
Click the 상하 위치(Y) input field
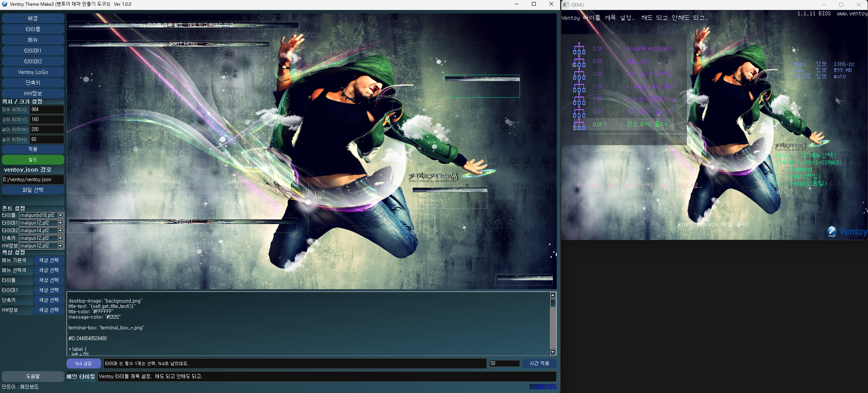[47, 120]
